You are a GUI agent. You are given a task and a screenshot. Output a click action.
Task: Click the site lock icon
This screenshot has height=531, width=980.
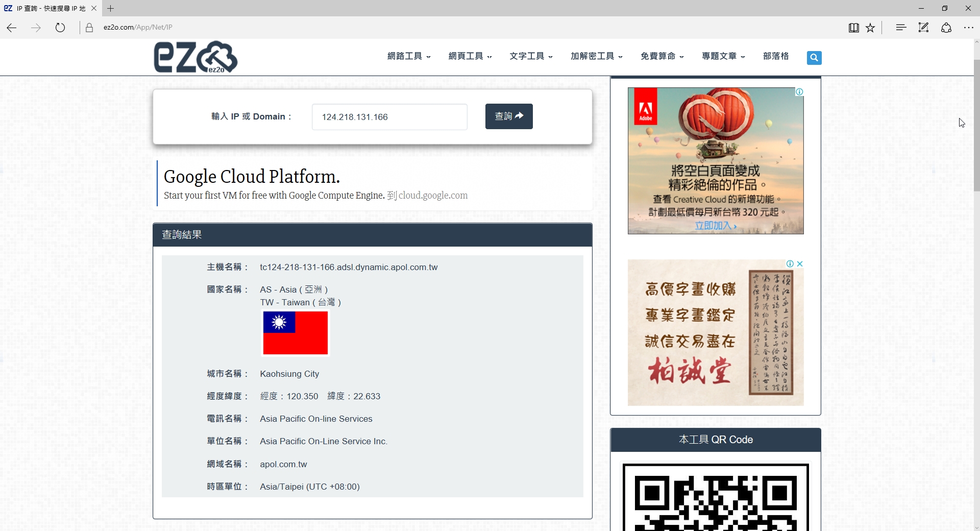[89, 28]
